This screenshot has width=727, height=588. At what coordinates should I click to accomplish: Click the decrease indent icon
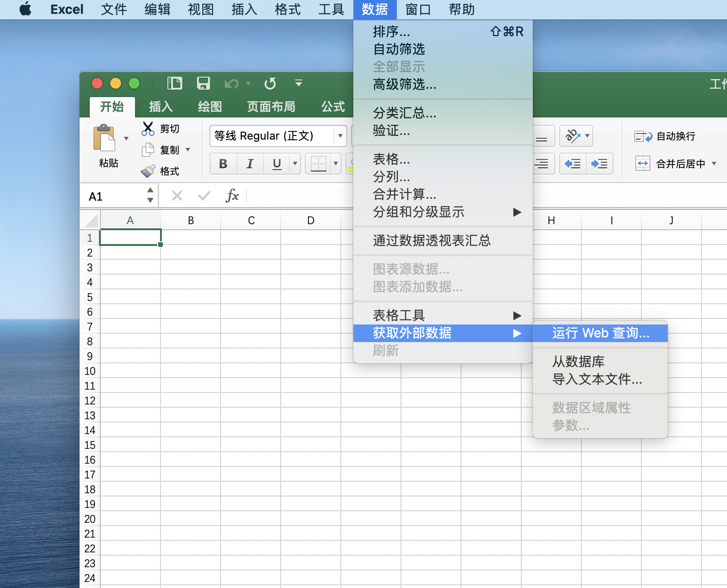pos(573,164)
